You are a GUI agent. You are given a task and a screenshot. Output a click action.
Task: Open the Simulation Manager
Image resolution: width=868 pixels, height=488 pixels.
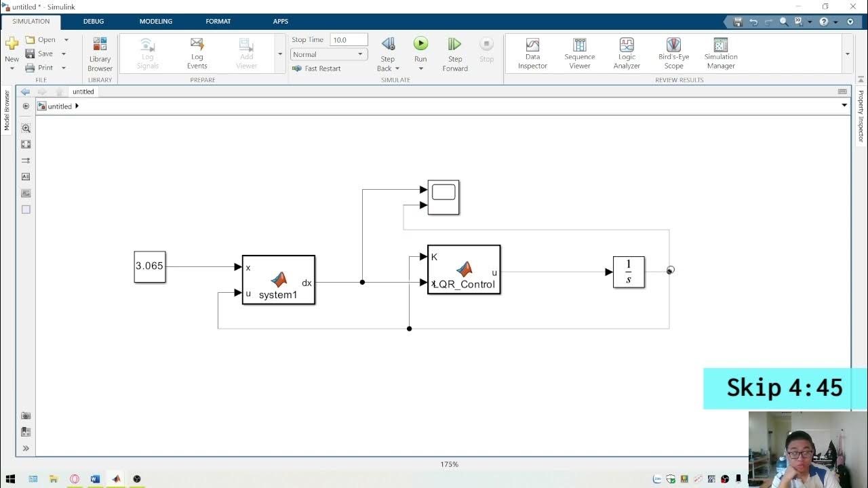(x=721, y=54)
